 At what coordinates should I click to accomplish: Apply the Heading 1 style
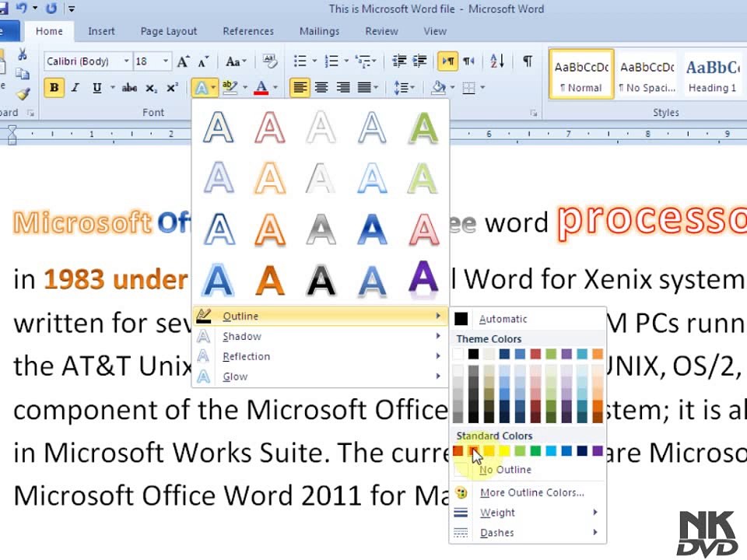(712, 75)
